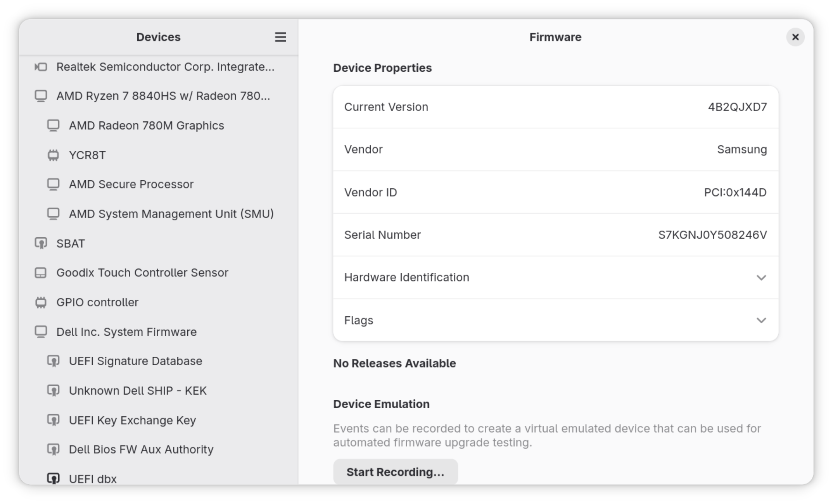
Task: Close the Firmware window
Action: point(795,37)
